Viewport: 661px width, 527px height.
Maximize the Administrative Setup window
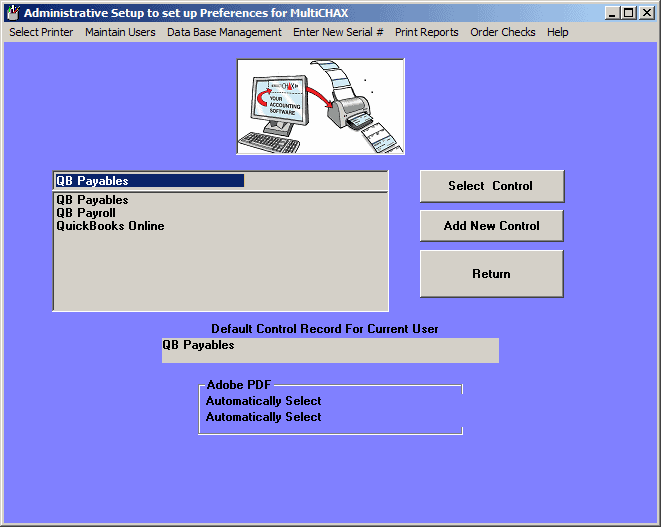pyautogui.click(x=629, y=13)
